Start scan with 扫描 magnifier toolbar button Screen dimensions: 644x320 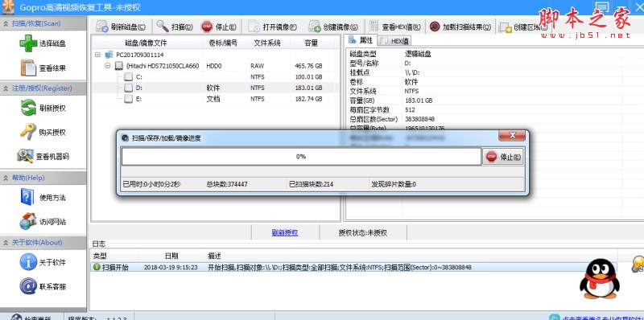[x=175, y=27]
